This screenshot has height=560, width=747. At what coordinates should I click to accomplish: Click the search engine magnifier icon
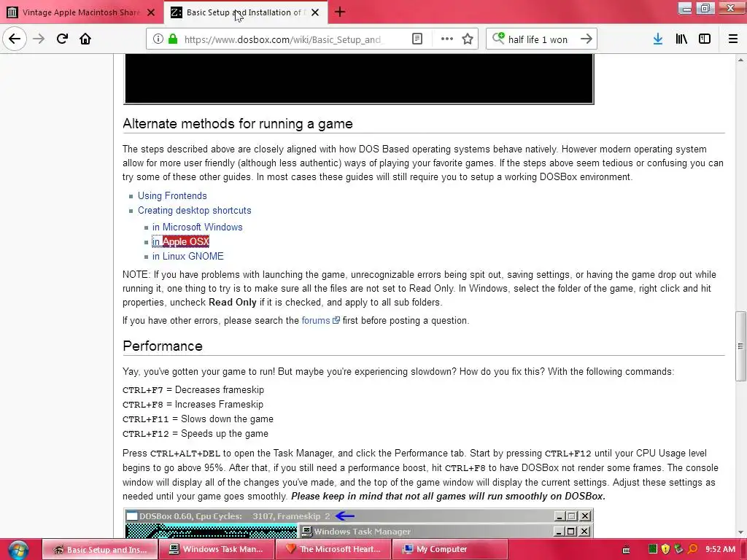point(498,39)
